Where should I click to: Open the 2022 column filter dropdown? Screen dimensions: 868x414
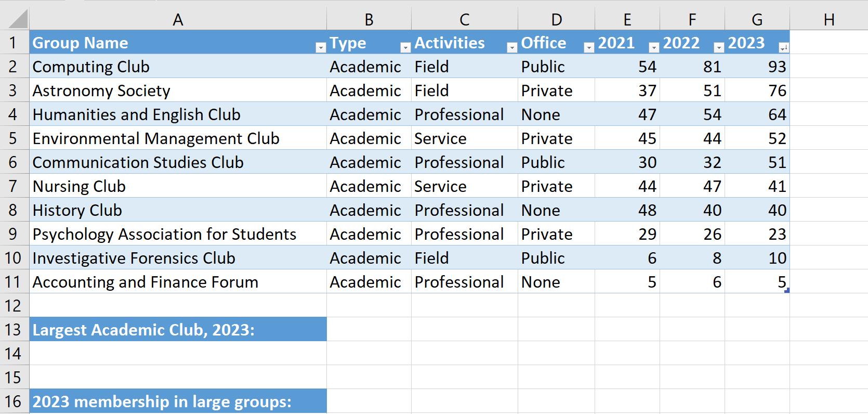[719, 47]
